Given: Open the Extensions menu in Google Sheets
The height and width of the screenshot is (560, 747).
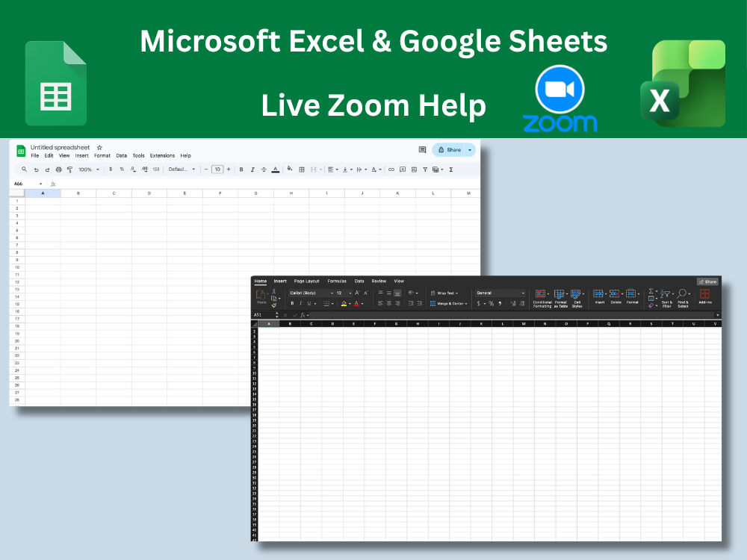Looking at the screenshot, I should 162,156.
